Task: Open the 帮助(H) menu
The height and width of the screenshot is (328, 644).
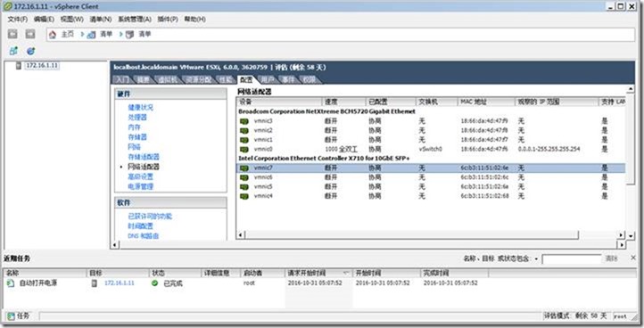Action: (194, 20)
